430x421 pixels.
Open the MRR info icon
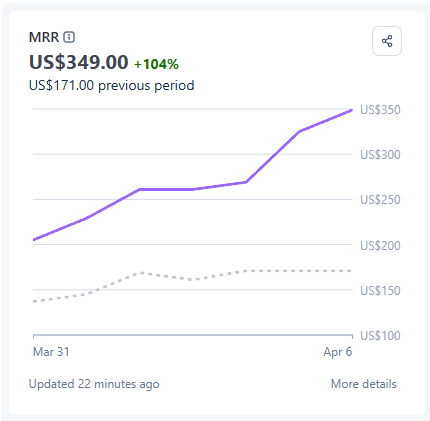69,37
